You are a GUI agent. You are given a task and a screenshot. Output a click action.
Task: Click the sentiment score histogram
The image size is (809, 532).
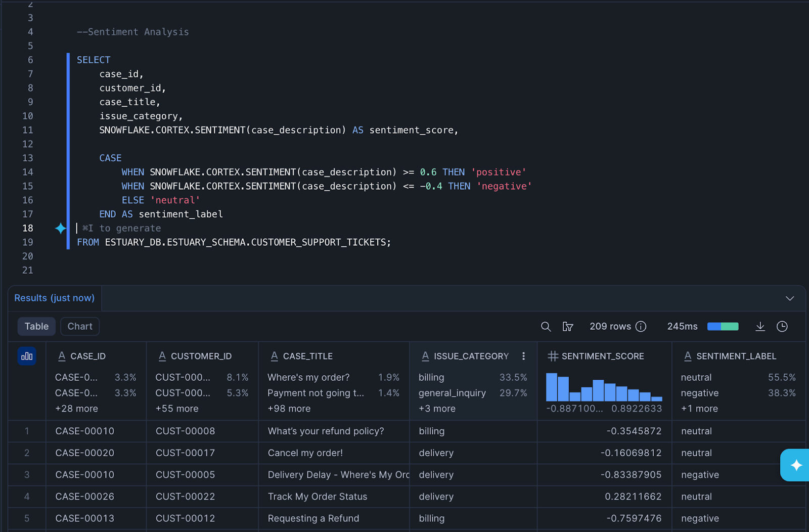604,387
